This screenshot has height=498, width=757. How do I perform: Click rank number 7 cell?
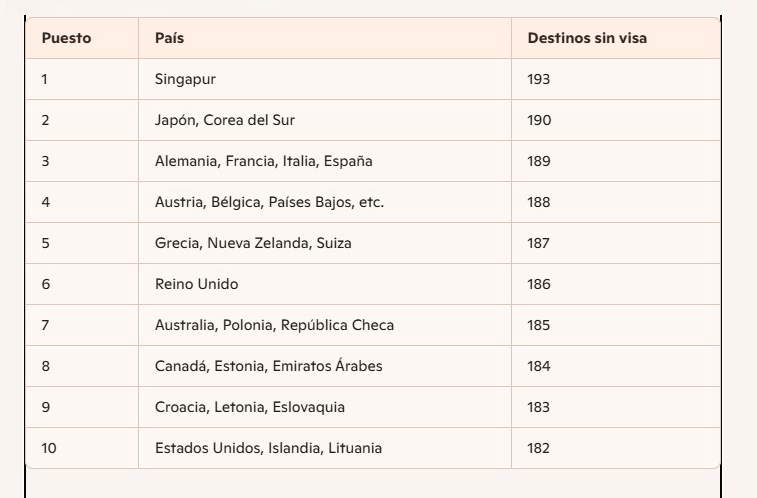coord(82,325)
